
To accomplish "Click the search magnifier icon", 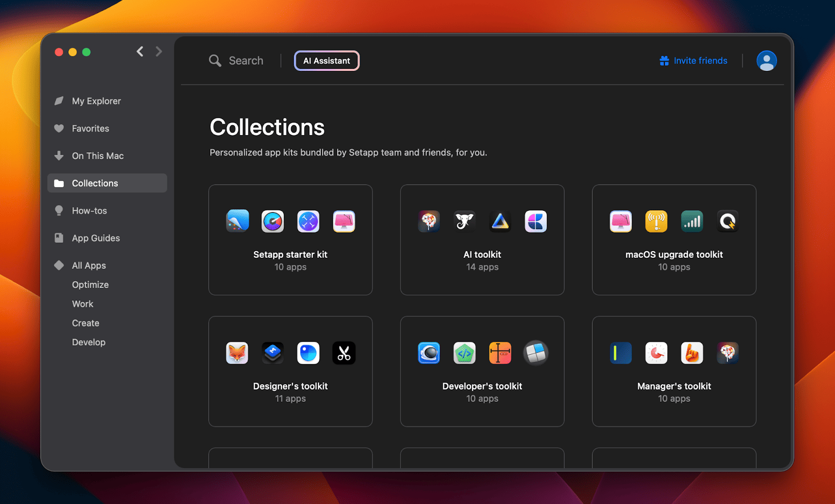I will (215, 61).
